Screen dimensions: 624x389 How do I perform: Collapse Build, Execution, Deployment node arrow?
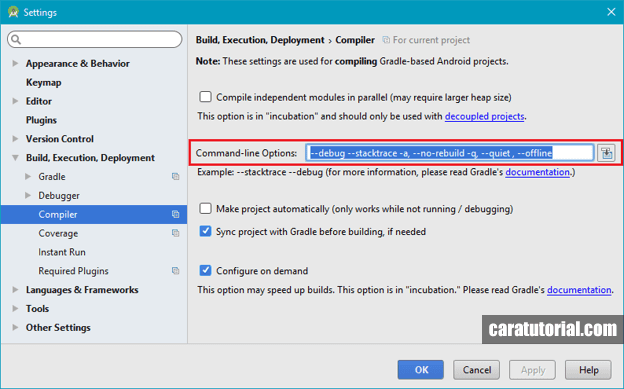(x=15, y=158)
